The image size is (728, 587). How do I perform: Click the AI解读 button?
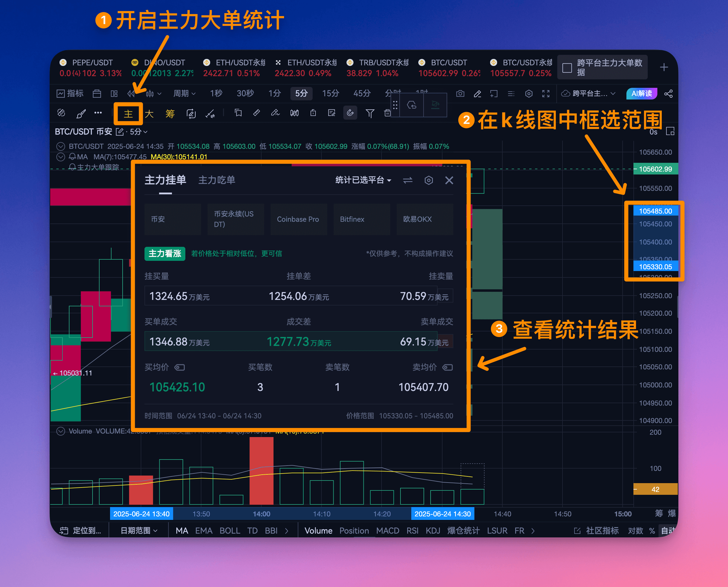click(642, 94)
